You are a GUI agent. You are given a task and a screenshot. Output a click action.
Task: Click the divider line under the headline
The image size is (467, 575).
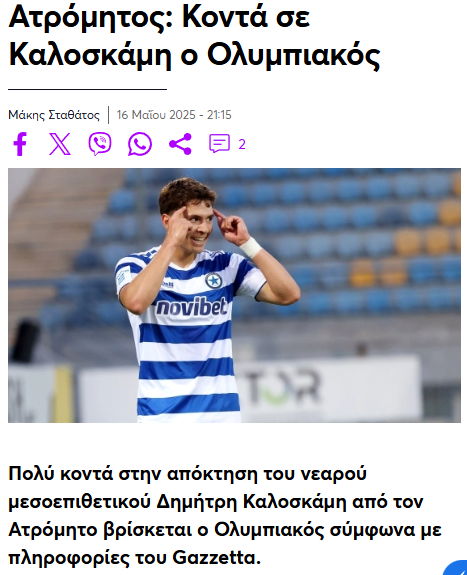coord(87,89)
